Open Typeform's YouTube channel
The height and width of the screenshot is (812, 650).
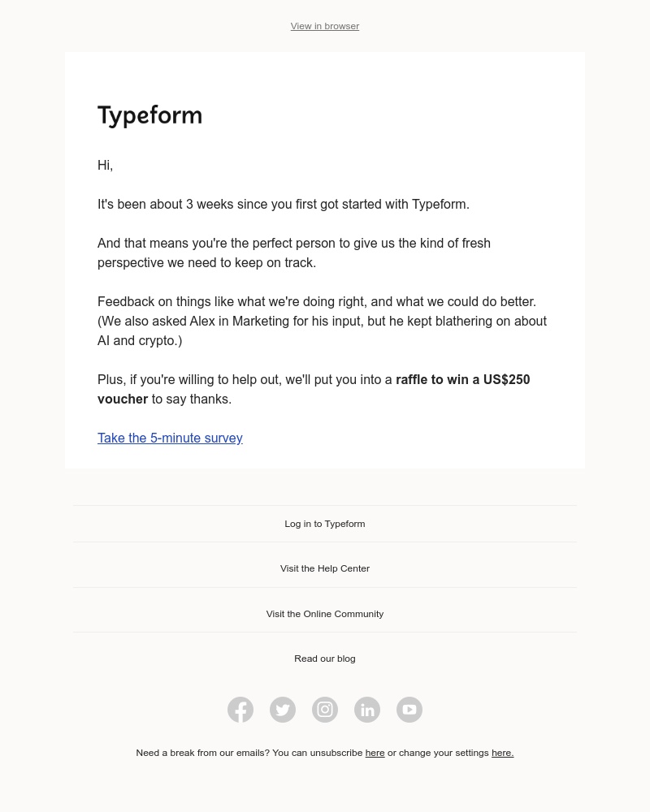click(409, 710)
